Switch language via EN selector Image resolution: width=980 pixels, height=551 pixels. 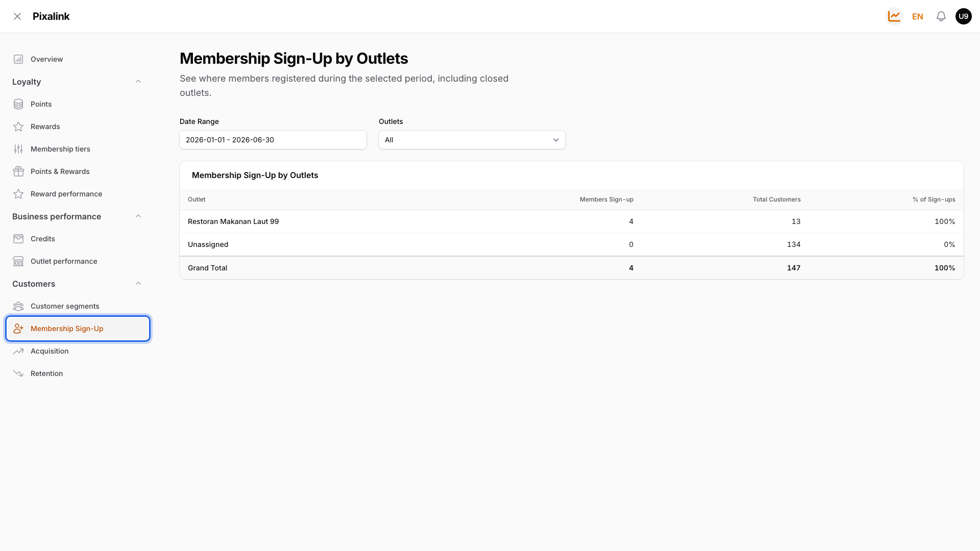point(917,16)
